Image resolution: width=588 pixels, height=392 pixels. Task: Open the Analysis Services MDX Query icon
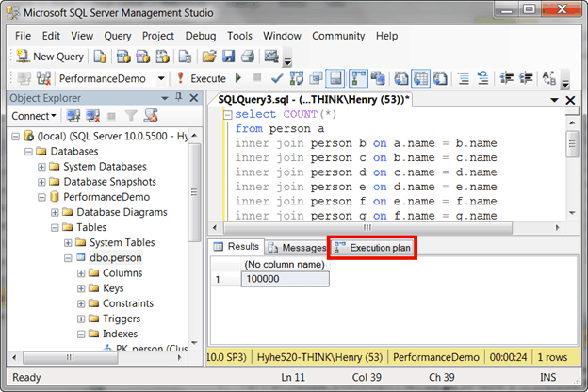(123, 57)
